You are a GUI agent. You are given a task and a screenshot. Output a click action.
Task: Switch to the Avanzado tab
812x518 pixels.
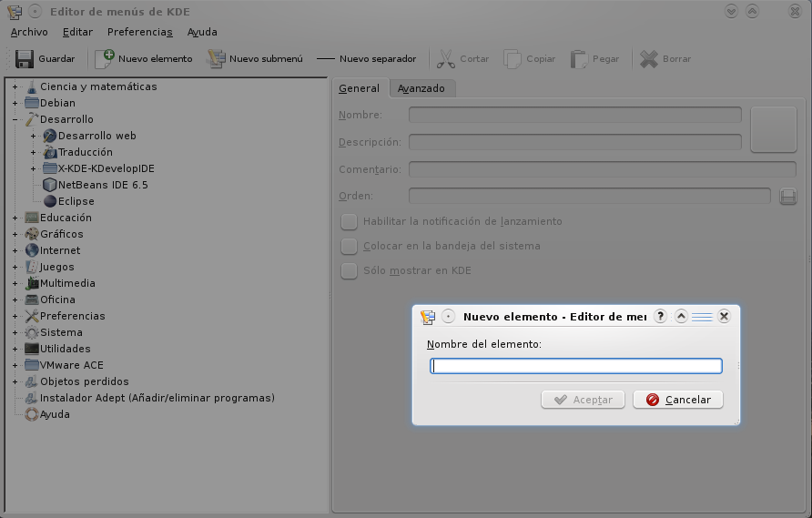[x=421, y=88]
